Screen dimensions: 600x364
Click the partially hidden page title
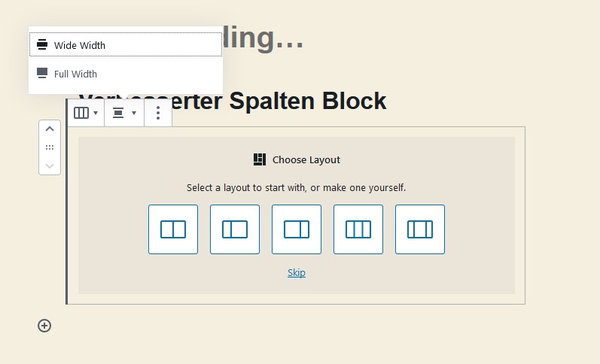(263, 39)
